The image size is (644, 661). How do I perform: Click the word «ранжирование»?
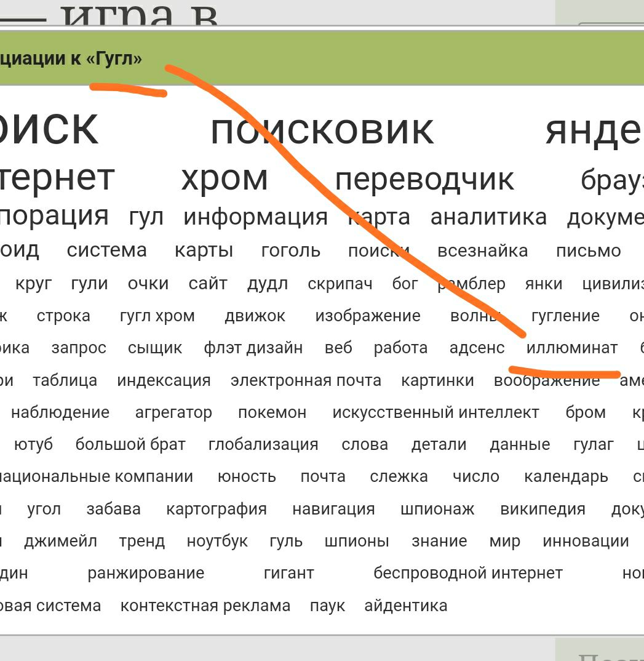pos(146,574)
